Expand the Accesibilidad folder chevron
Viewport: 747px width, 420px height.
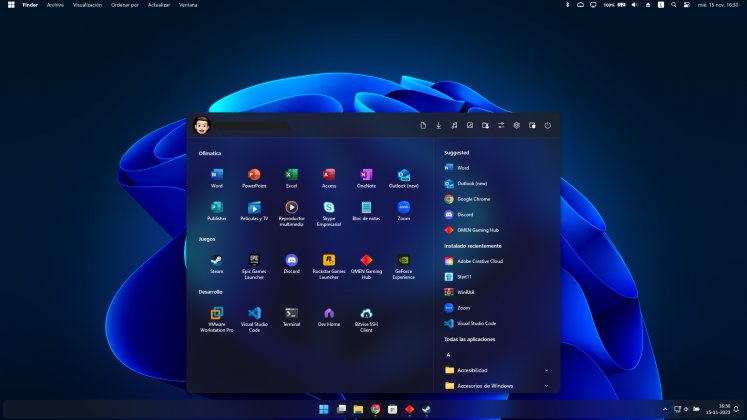point(546,370)
